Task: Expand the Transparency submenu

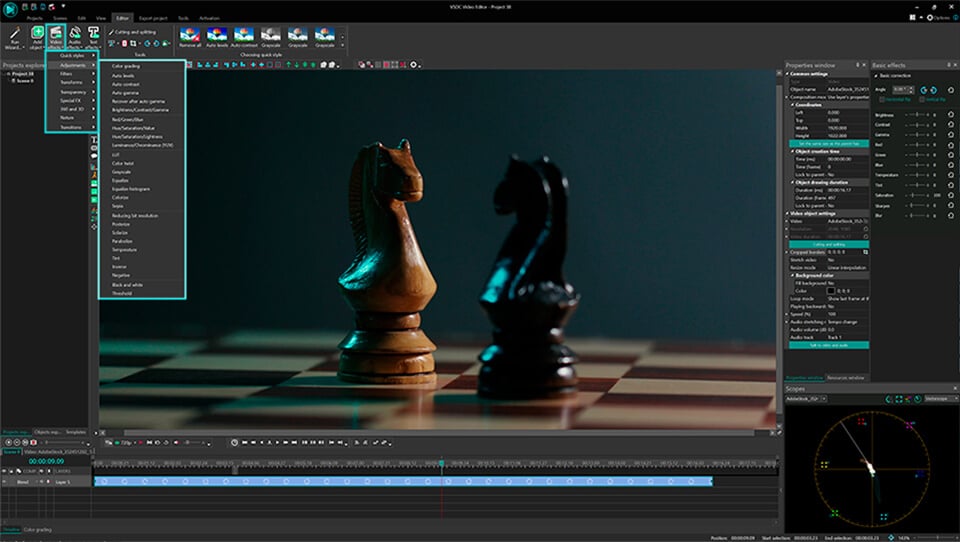Action: click(72, 92)
